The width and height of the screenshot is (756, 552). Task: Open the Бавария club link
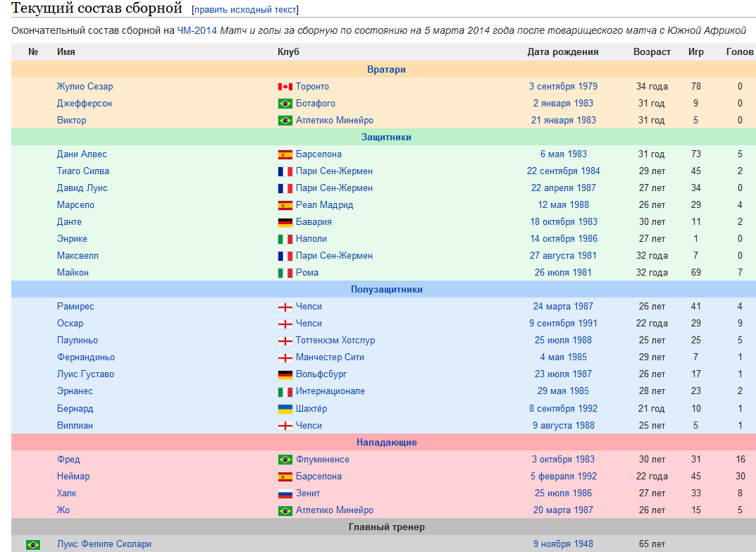click(x=314, y=221)
